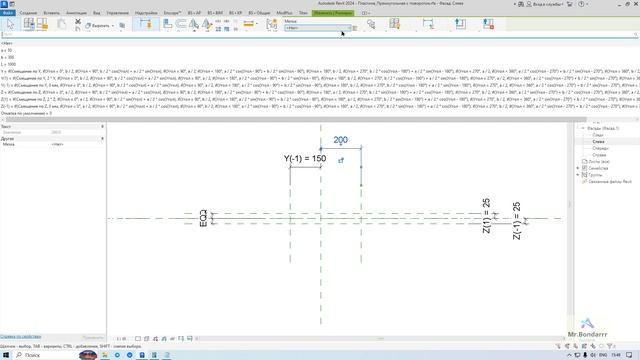The image size is (640, 360).
Task: Click the visual style icon in view bar
Action: coord(147,338)
